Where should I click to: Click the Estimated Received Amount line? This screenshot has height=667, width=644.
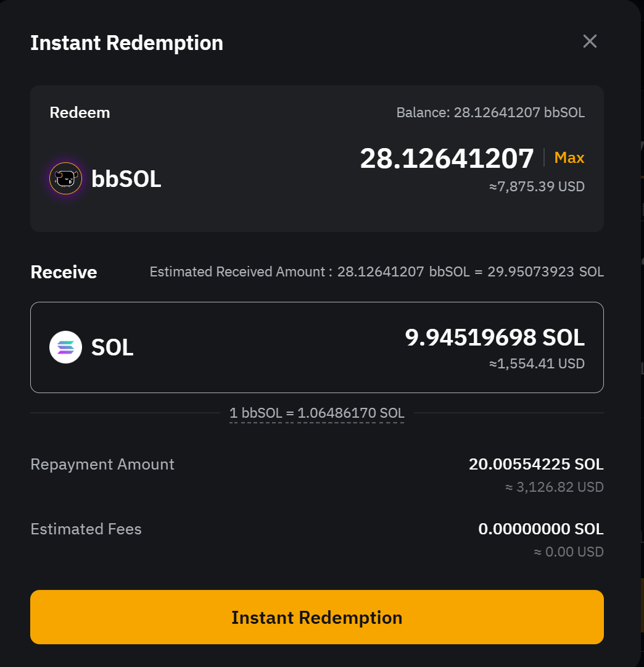[x=376, y=271]
